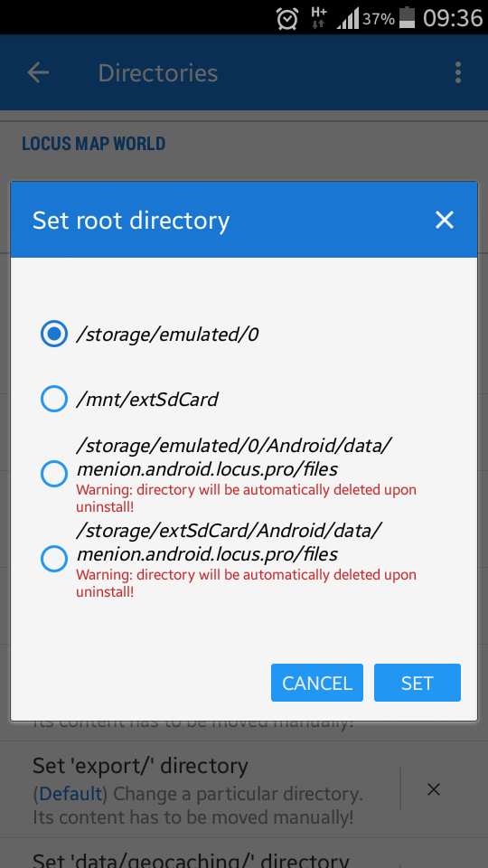Tap the back arrow in Directories header
This screenshot has width=488, height=868.
(x=38, y=72)
